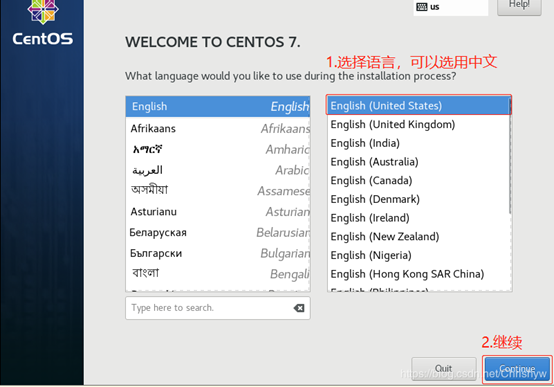The width and height of the screenshot is (554, 387).
Task: Select Afrikaans in the language list
Action: tap(218, 128)
